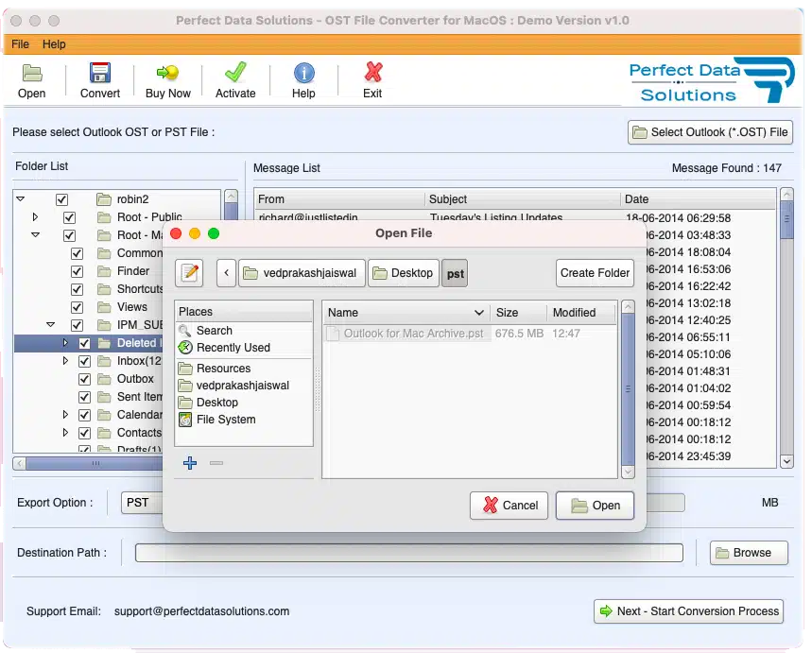Open the File menu

20,44
